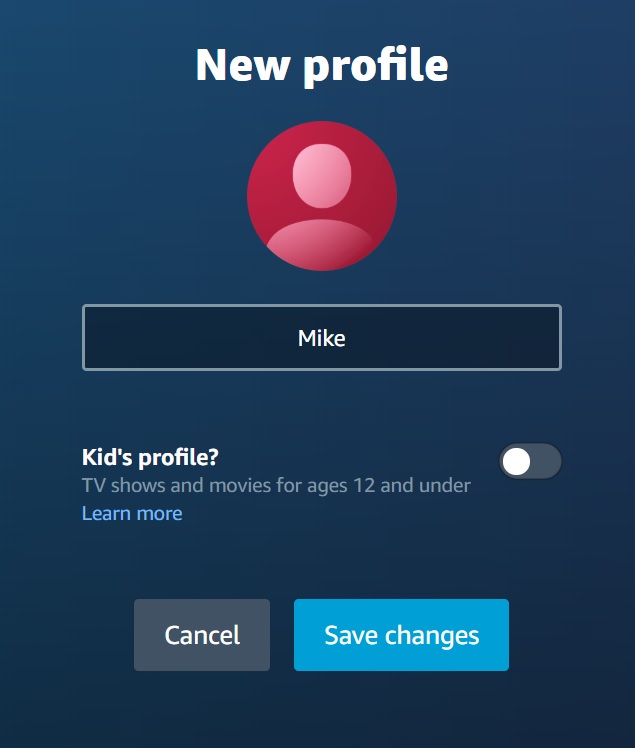Focus the Mike name text box

[x=322, y=338]
